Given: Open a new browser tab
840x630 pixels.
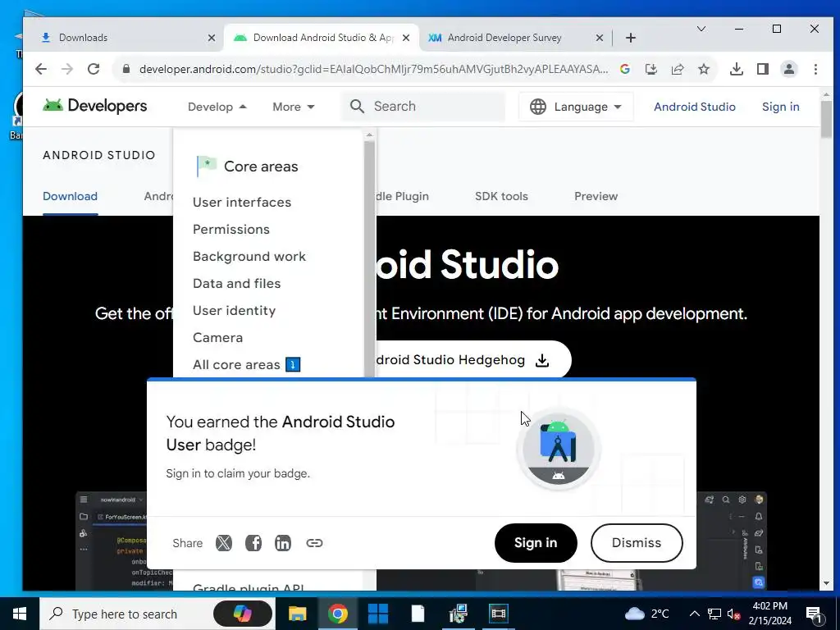Looking at the screenshot, I should click(x=631, y=38).
